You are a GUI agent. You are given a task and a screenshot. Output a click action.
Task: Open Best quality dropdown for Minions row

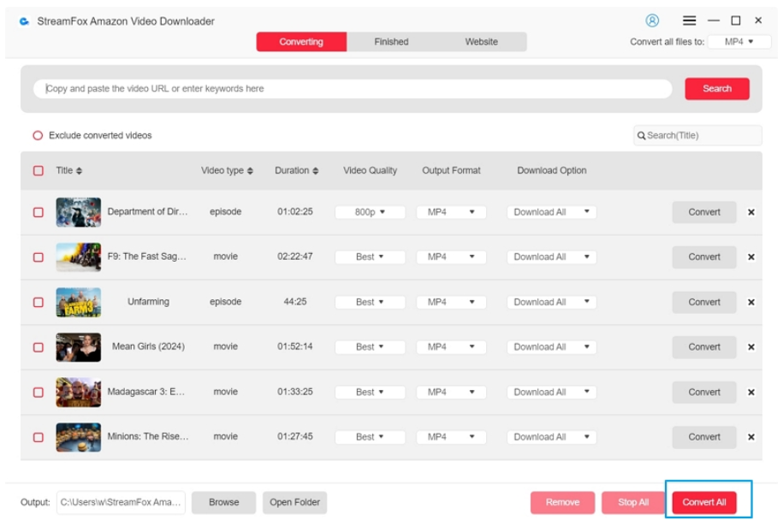coord(370,437)
